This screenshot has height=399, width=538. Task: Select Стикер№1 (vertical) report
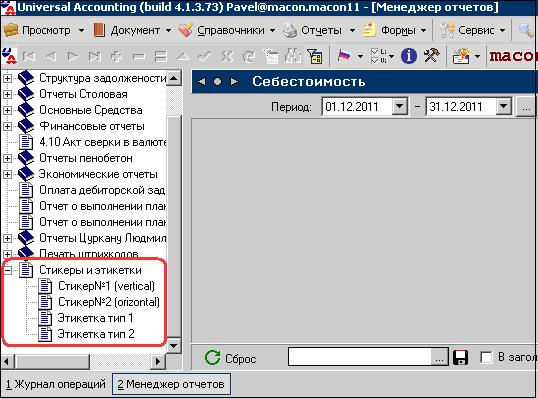pyautogui.click(x=106, y=286)
